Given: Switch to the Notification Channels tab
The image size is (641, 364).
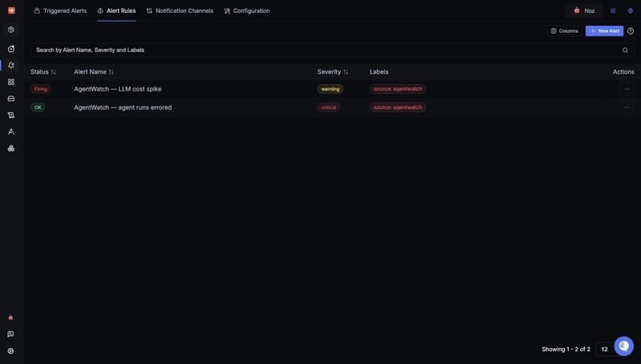Looking at the screenshot, I should 180,11.
